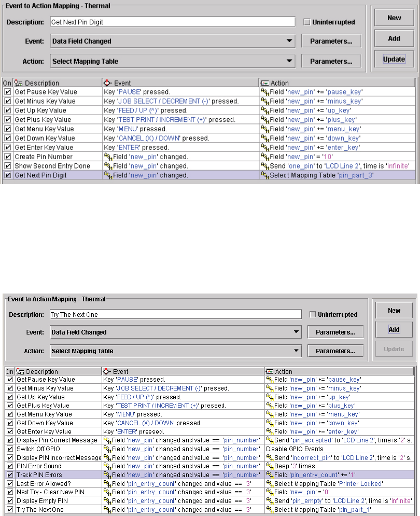Toggle the On checkbox for Last Error Allowed?
This screenshot has height=516, width=420.
click(10, 483)
